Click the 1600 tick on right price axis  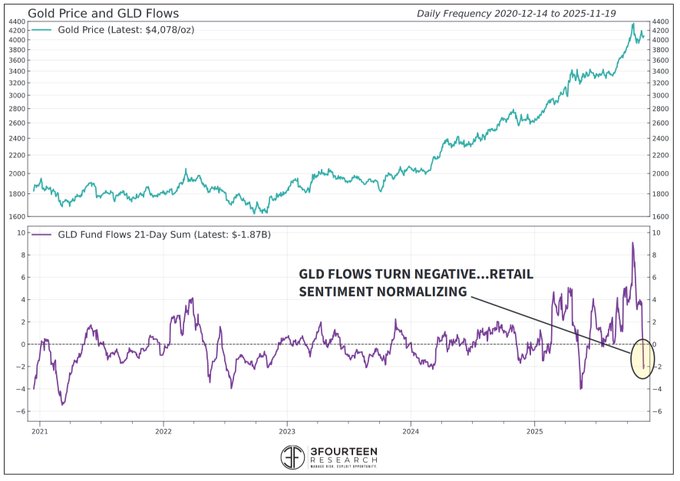[660, 217]
